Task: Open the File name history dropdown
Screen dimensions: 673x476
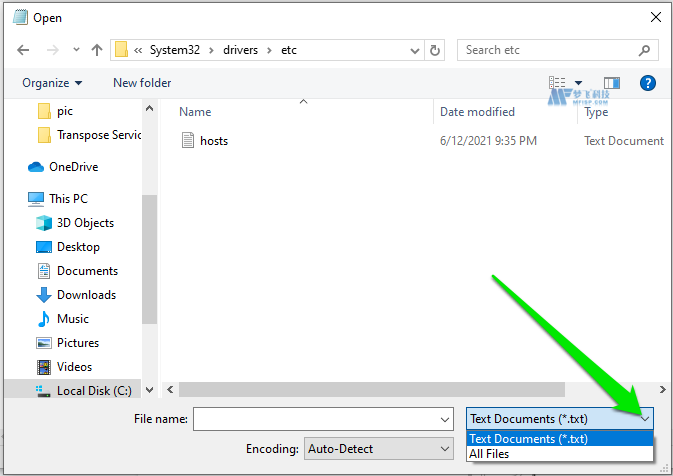Action: tap(445, 419)
